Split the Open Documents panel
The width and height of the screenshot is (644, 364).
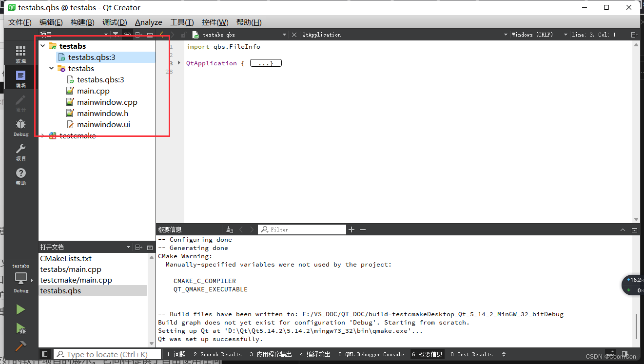tap(139, 247)
